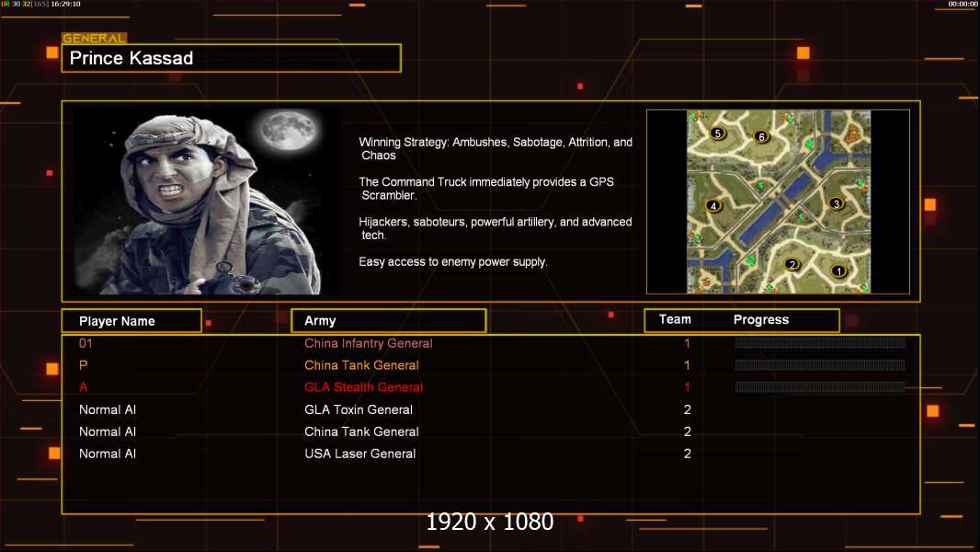
Task: Select player name 'P'
Action: 83,365
